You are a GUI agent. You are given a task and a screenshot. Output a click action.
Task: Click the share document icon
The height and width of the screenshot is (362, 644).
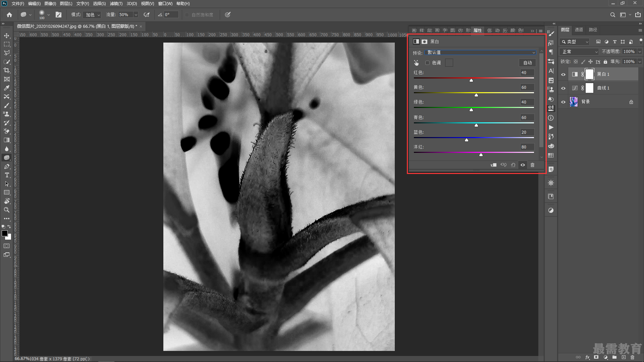pos(638,15)
